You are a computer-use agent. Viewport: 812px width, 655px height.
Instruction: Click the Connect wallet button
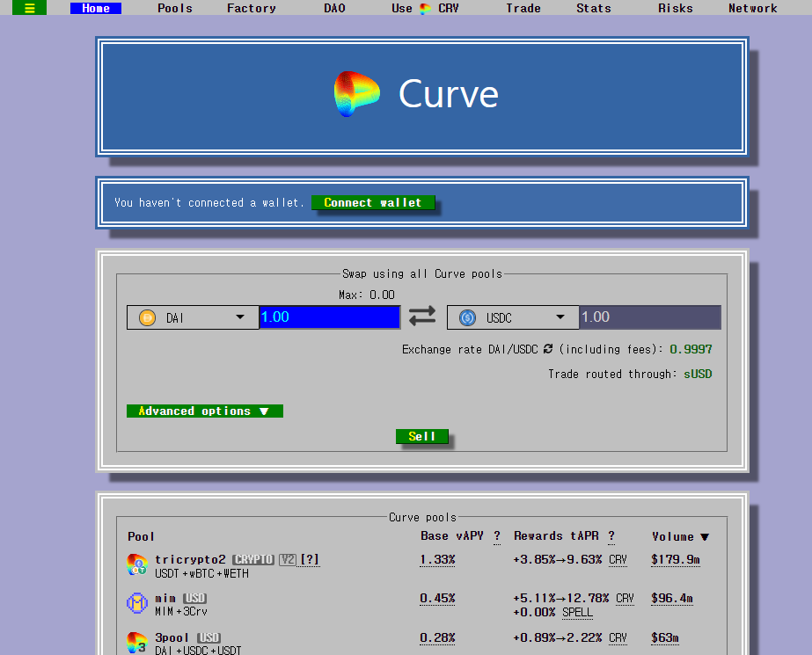point(373,202)
